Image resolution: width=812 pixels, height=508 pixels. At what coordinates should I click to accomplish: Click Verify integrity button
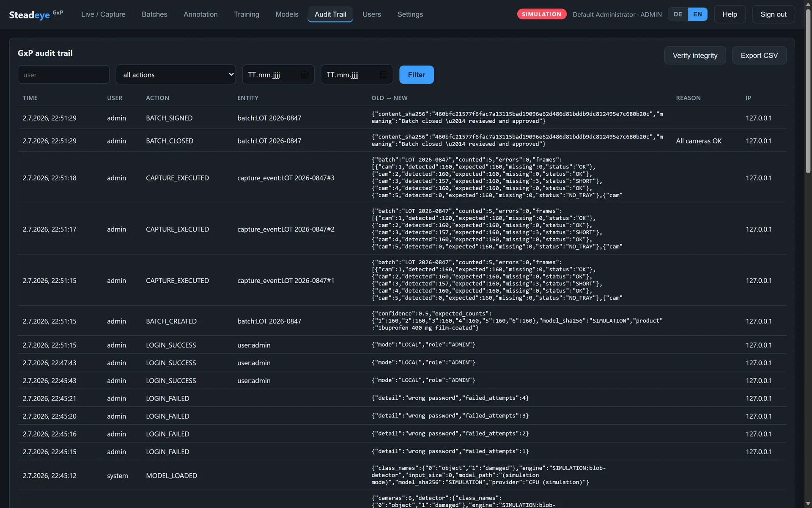pyautogui.click(x=695, y=55)
